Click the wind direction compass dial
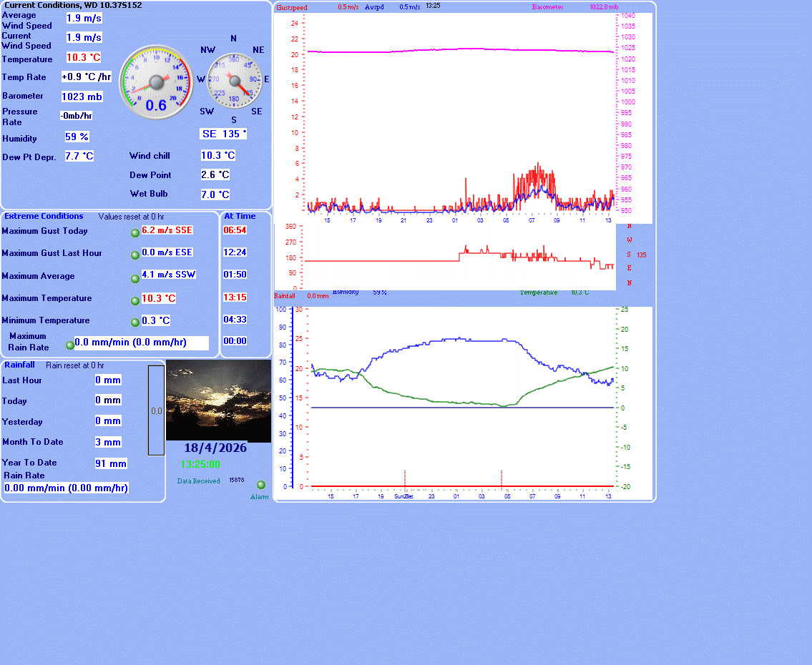812x665 pixels. [x=234, y=80]
